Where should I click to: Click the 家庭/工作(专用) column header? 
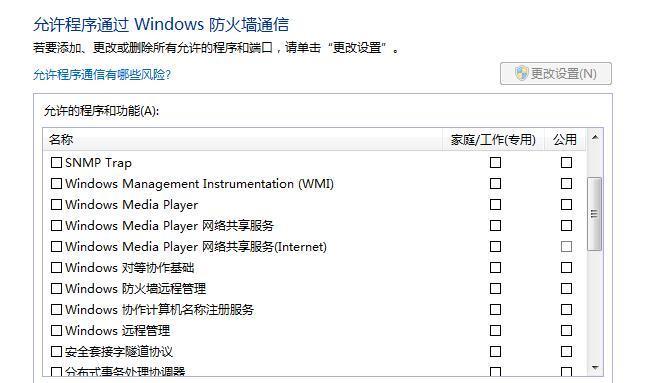click(493, 139)
